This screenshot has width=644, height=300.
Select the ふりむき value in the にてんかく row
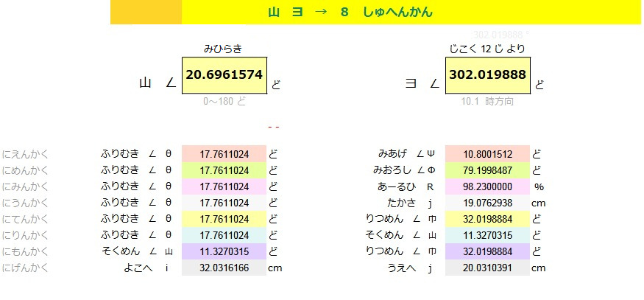pos(224,219)
